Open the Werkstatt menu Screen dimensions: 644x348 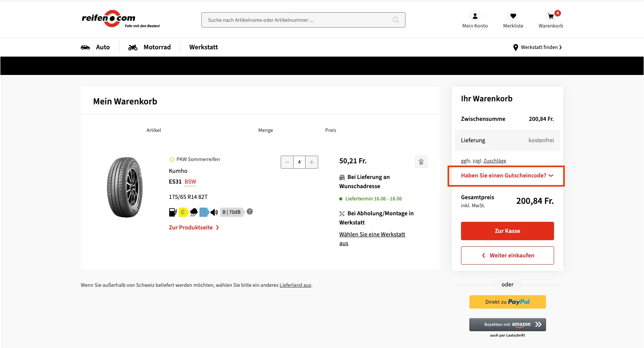[x=203, y=47]
